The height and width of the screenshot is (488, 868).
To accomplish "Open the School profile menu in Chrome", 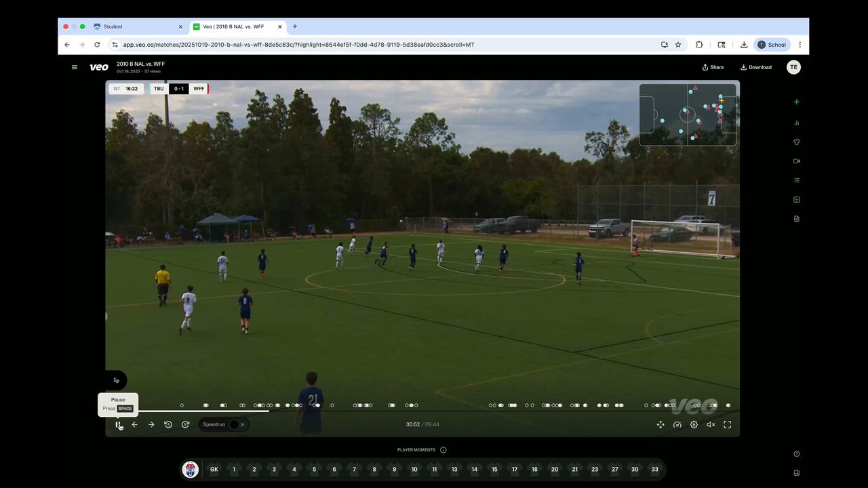I will (772, 45).
